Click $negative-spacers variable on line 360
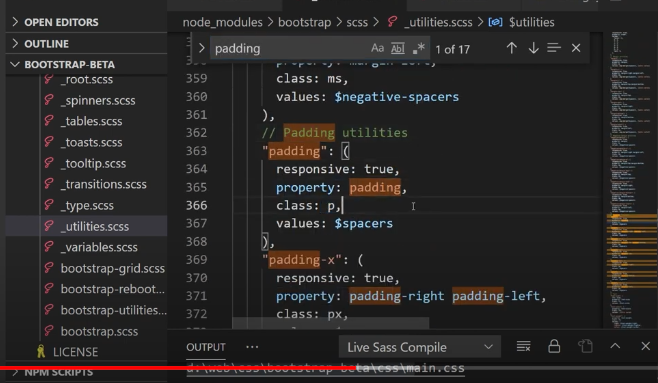Image resolution: width=658 pixels, height=383 pixels. pyautogui.click(x=397, y=97)
